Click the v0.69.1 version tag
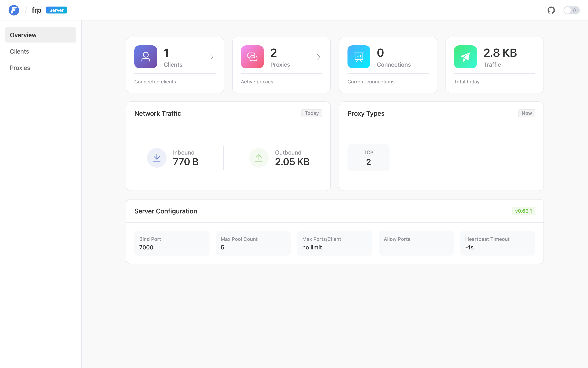Image resolution: width=588 pixels, height=368 pixels. pos(523,211)
